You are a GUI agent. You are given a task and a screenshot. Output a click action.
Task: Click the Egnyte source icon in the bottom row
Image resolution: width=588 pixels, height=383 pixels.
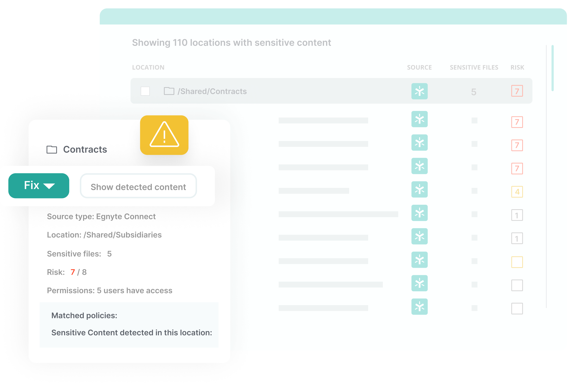tap(419, 307)
